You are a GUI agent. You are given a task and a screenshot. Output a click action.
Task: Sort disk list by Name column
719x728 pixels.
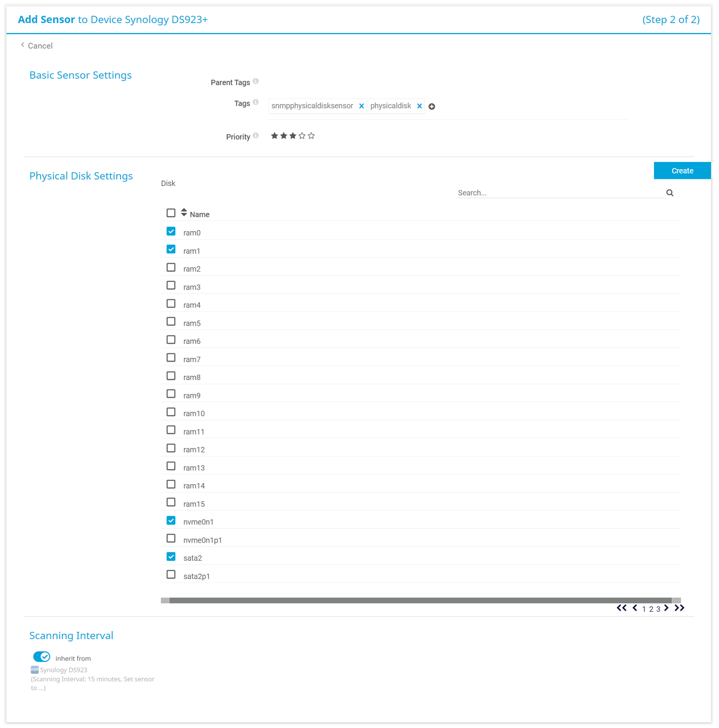click(184, 213)
